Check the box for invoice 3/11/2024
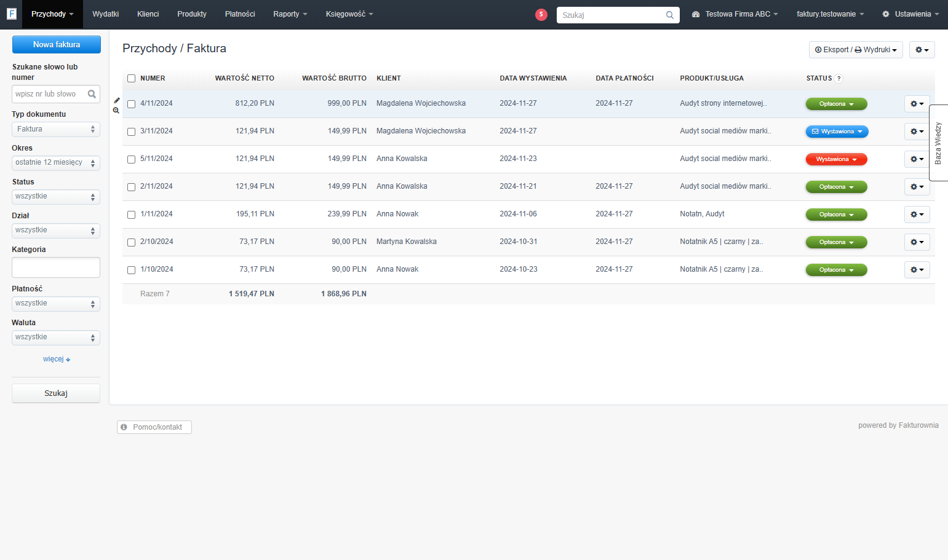This screenshot has height=560, width=948. (131, 132)
